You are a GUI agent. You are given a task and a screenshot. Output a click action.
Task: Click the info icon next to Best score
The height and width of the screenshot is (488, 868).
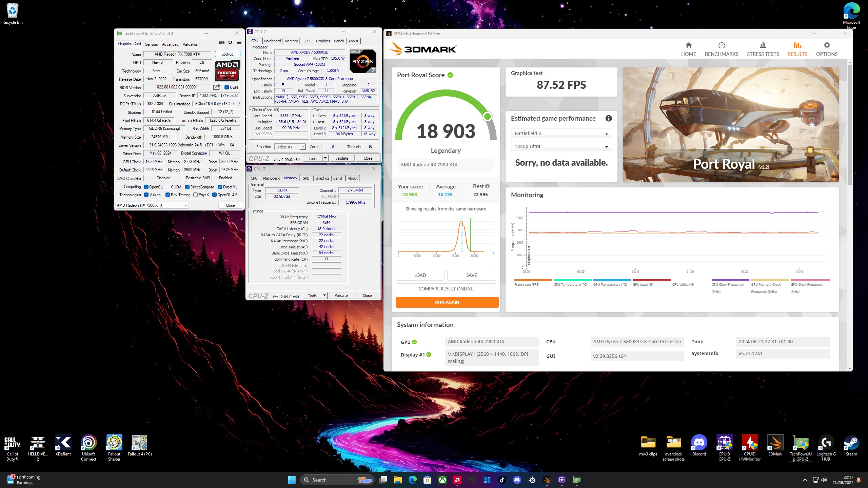pos(487,186)
